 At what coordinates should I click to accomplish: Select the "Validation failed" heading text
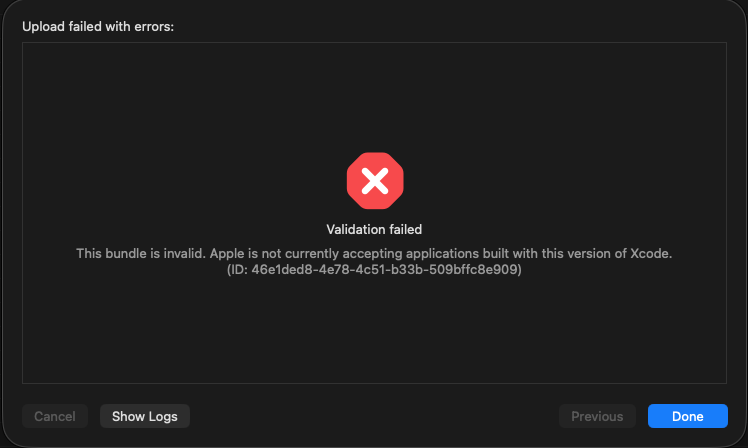(374, 229)
